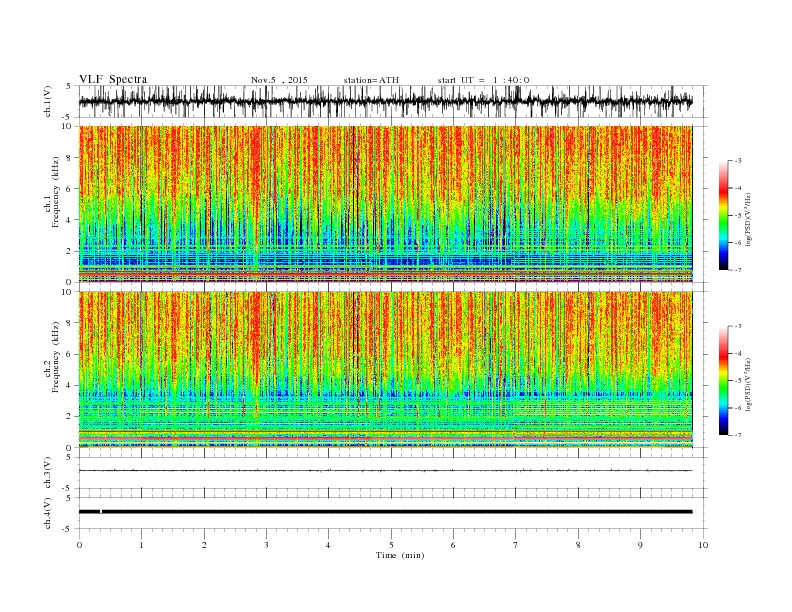The width and height of the screenshot is (792, 612).
Task: Click the "5" minute tick label
Action: pyautogui.click(x=391, y=545)
